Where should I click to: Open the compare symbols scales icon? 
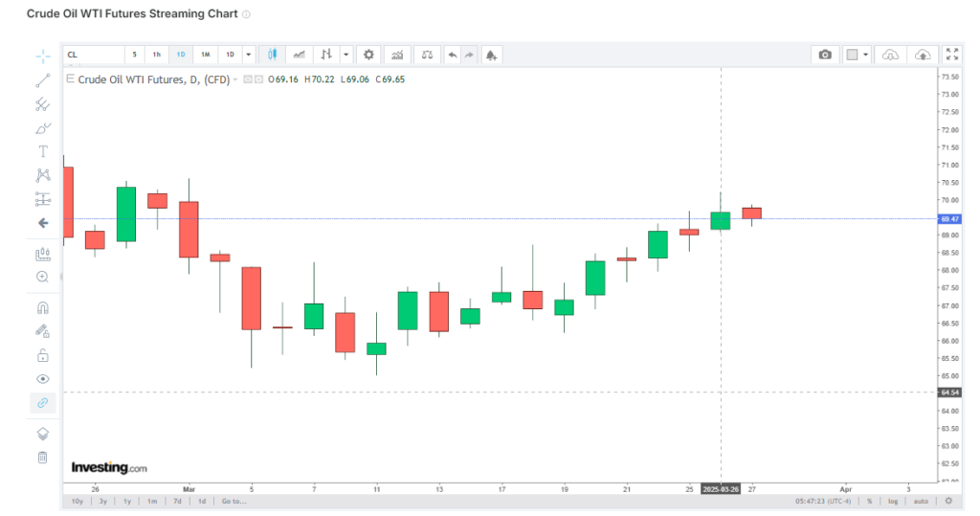pos(427,55)
